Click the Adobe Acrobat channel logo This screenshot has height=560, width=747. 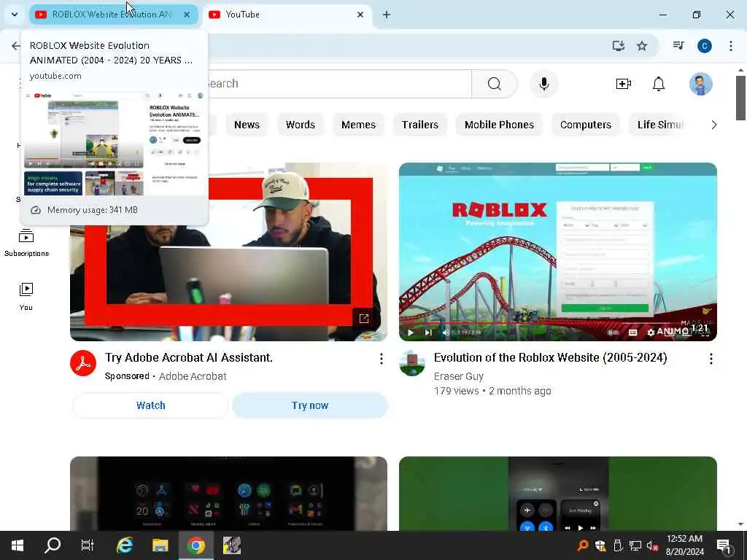point(83,363)
